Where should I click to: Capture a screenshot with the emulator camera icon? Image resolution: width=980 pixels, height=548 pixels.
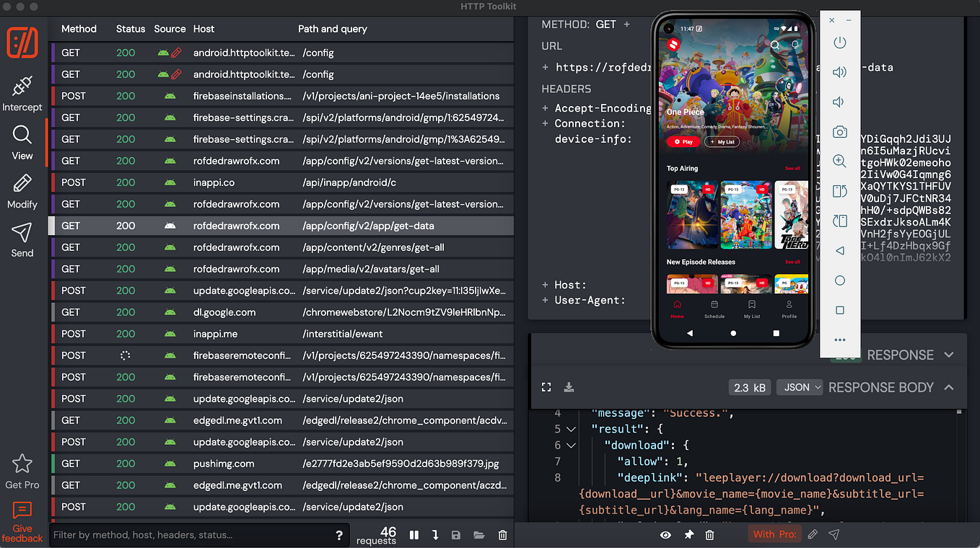tap(839, 131)
